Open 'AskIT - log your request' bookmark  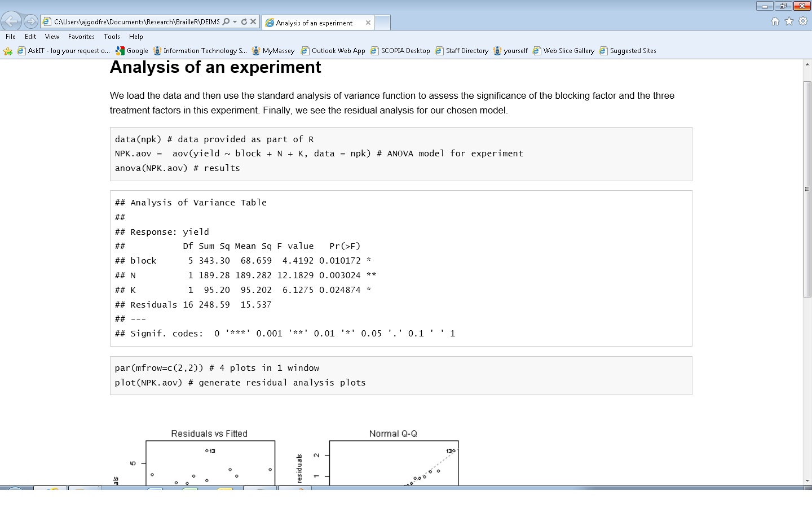(x=64, y=51)
